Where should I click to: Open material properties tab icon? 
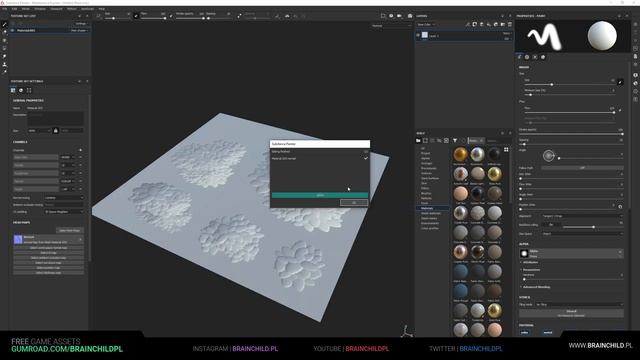pyautogui.click(x=543, y=57)
